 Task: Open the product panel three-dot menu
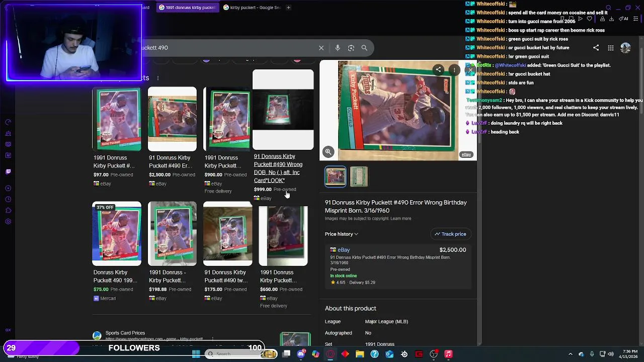pos(454,70)
